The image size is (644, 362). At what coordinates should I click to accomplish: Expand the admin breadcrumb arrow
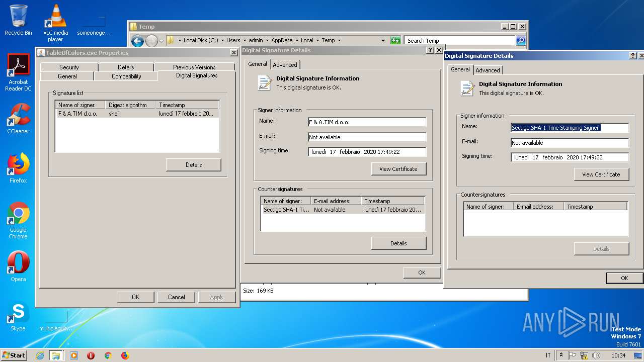tap(267, 41)
